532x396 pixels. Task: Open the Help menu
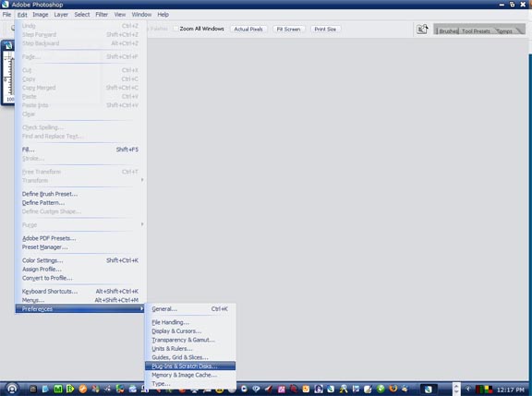tap(163, 15)
